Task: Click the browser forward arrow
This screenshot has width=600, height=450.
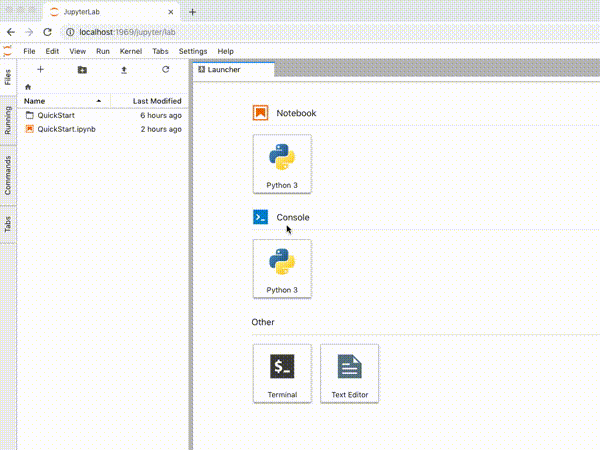Action: pos(29,32)
